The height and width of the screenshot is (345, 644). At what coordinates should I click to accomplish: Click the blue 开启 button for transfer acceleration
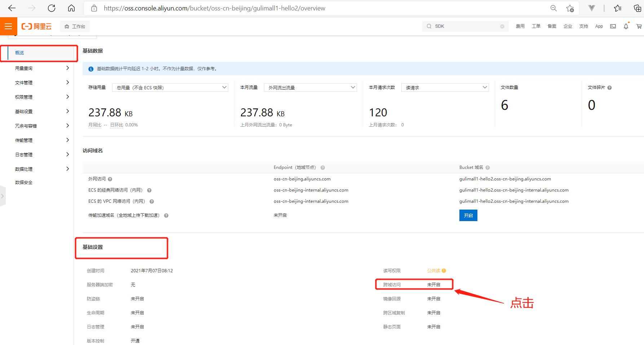pyautogui.click(x=468, y=215)
